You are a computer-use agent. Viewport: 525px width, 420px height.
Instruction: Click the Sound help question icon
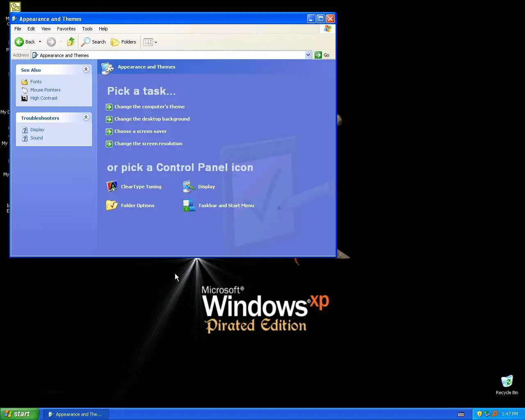[25, 138]
